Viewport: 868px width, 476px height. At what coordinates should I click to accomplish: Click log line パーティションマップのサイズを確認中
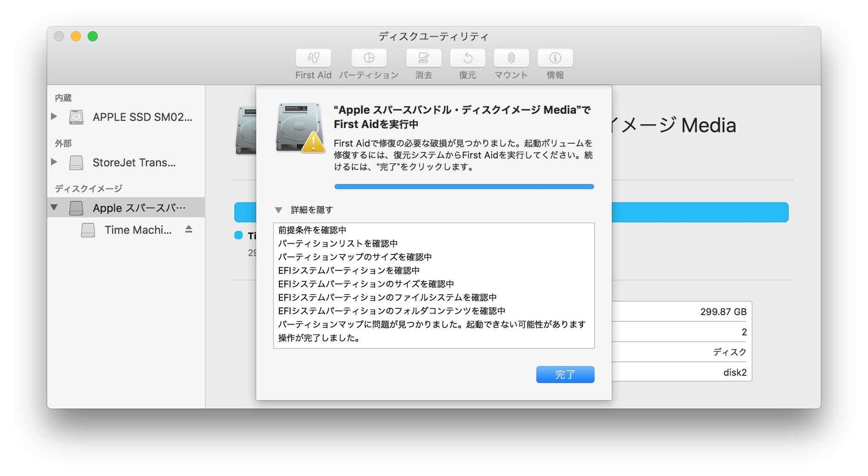355,257
